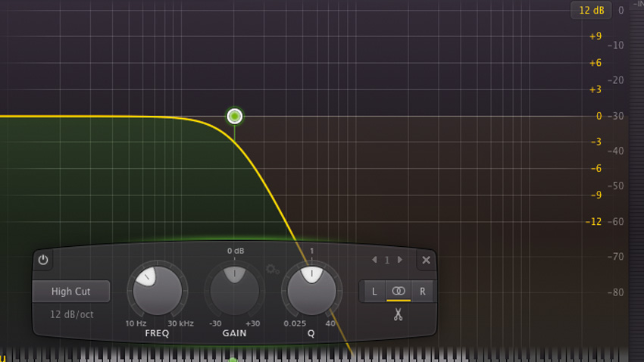Click the 0 dB gain value label
This screenshot has height=362, width=644.
click(x=236, y=251)
